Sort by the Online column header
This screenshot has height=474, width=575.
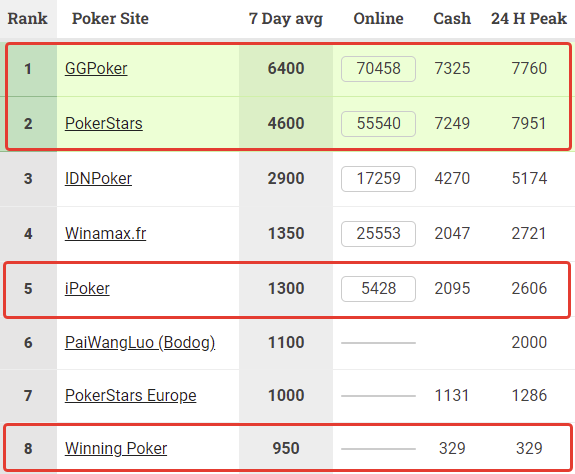378,18
